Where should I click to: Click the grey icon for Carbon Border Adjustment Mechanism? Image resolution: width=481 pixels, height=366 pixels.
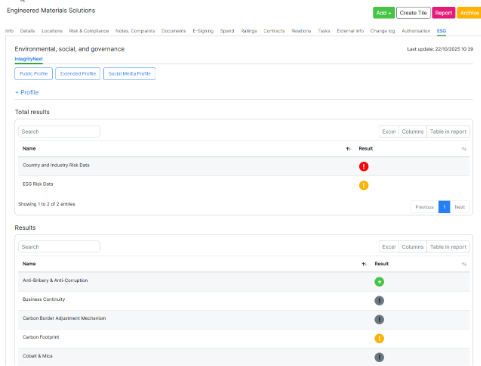pyautogui.click(x=379, y=320)
